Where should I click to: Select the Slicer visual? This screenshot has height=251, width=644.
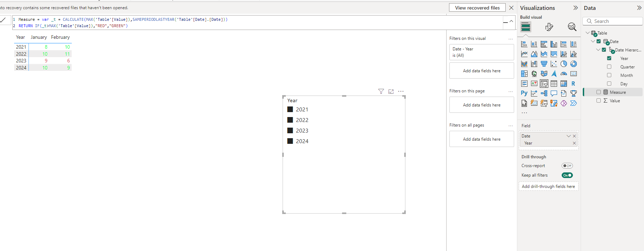pyautogui.click(x=544, y=84)
